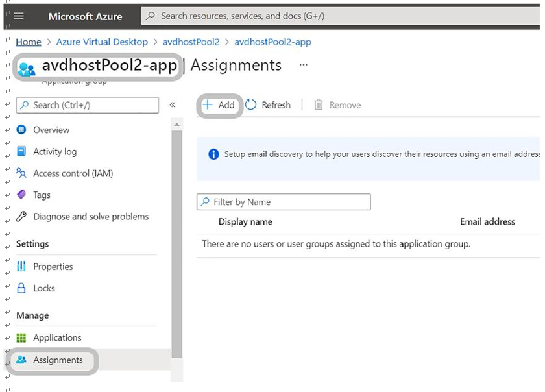Click the Refresh button label
This screenshot has width=545, height=392.
coord(276,105)
